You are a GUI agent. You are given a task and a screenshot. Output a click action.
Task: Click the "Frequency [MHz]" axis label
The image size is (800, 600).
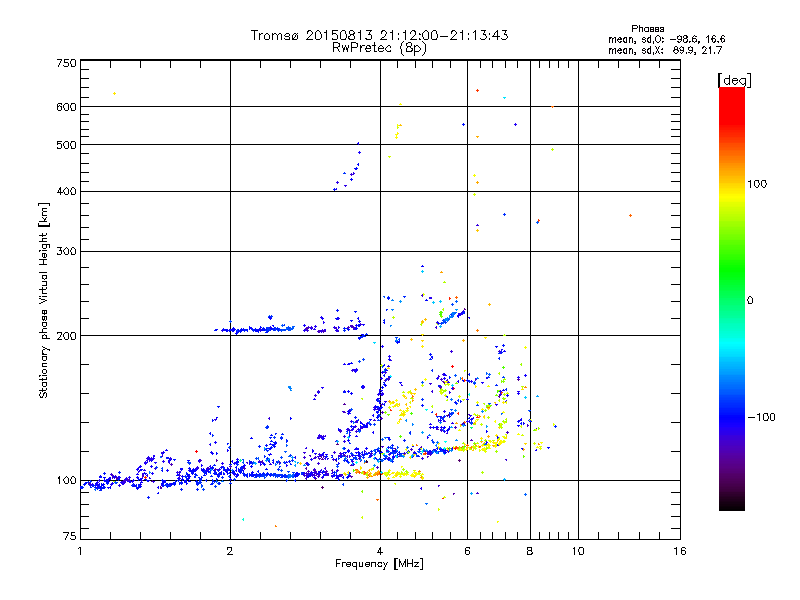[379, 564]
